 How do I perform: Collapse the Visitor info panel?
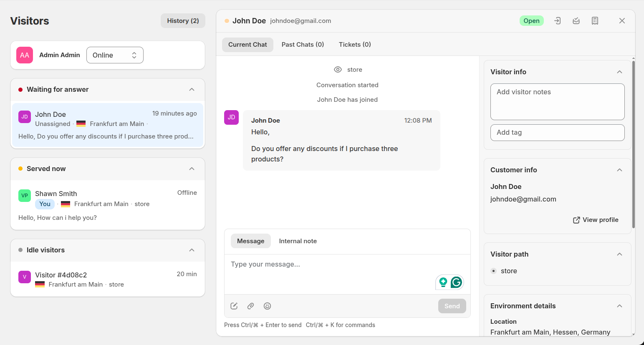pos(619,72)
